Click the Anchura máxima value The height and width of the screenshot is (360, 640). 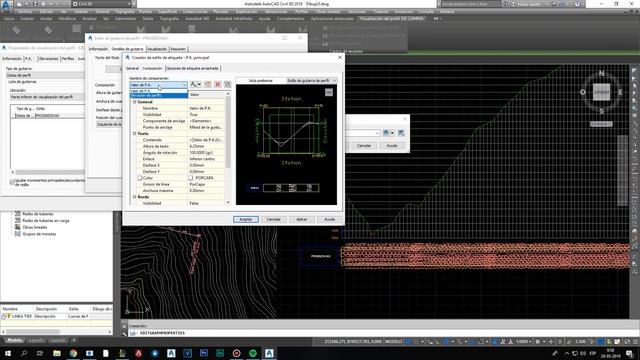206,191
